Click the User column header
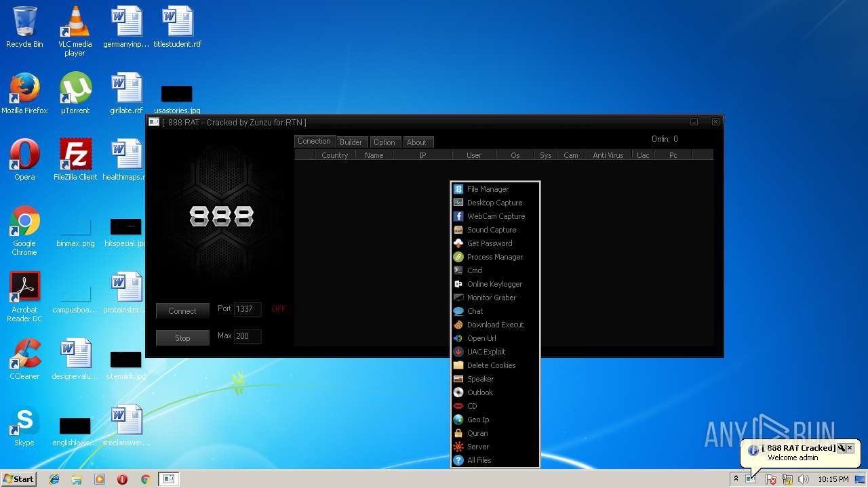868x488 pixels. point(474,155)
